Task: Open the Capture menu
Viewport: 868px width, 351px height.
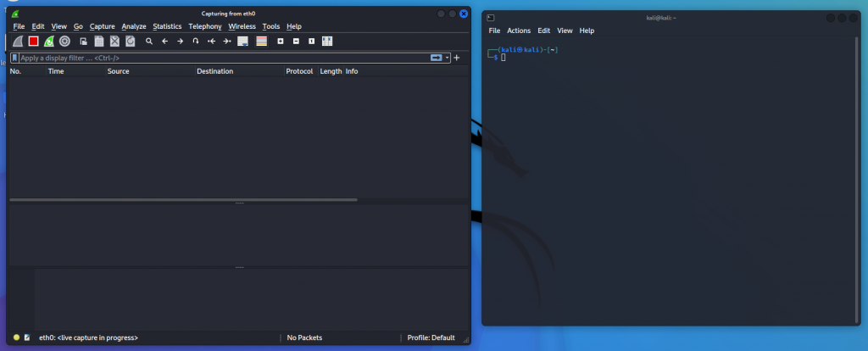Action: click(103, 26)
